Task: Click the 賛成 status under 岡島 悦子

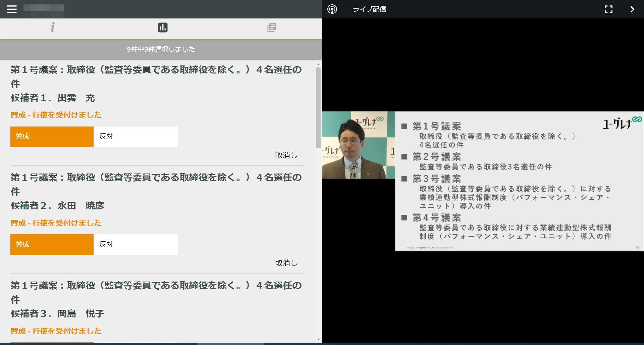Action: [56, 331]
